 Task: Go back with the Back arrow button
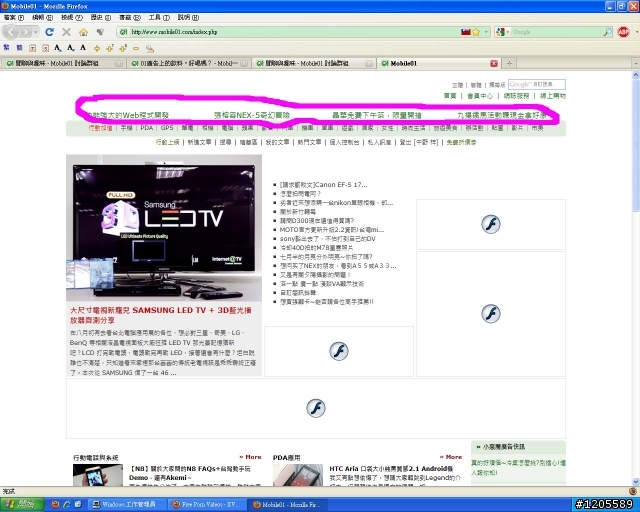pos(11,31)
